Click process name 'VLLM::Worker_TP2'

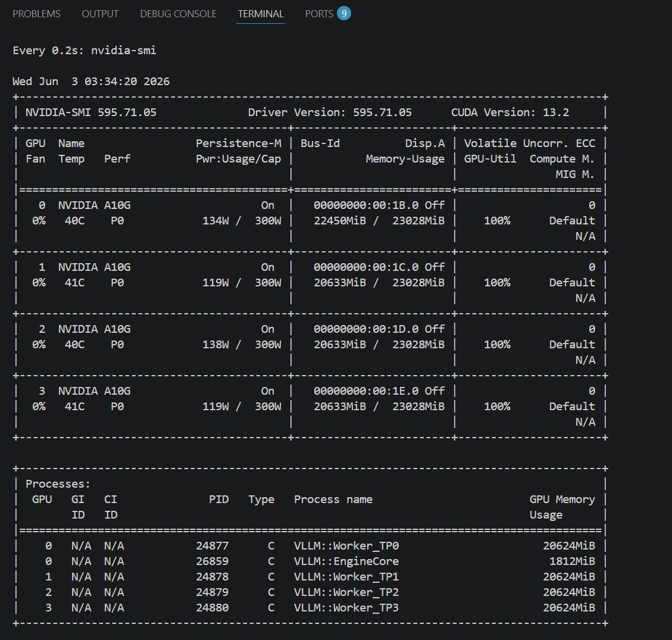(x=346, y=592)
